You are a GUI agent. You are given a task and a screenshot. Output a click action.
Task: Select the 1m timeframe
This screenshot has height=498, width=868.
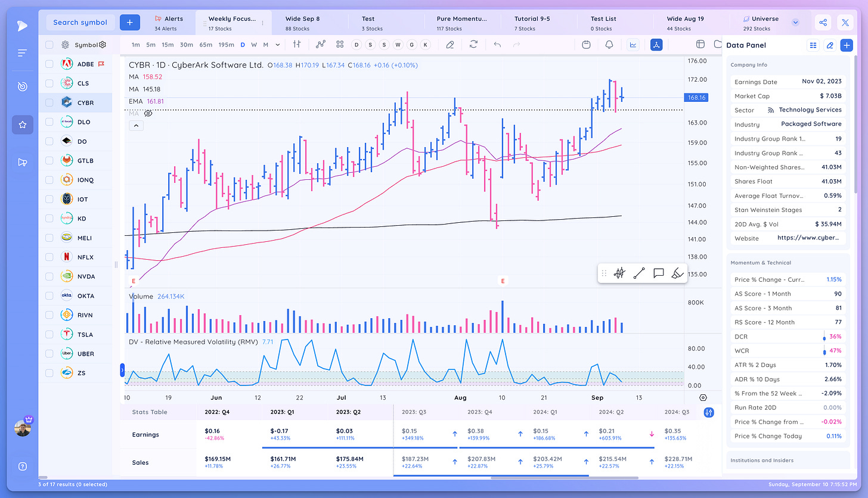pos(136,45)
